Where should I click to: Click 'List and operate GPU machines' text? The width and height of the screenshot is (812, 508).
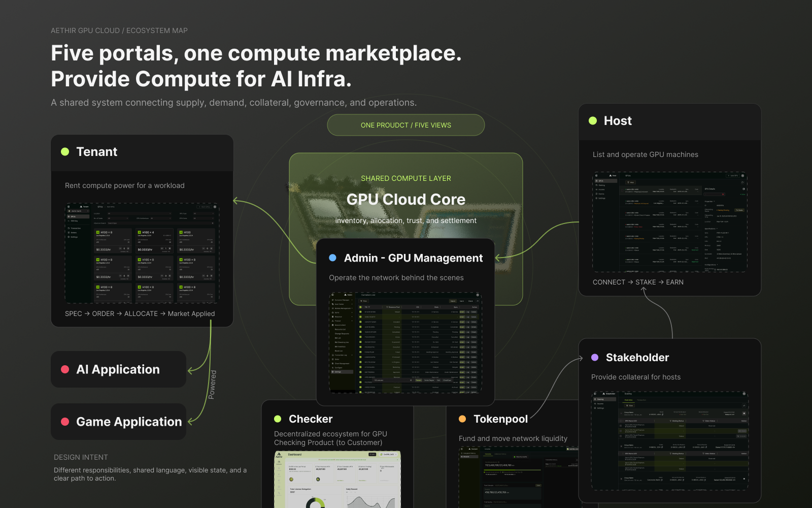646,154
